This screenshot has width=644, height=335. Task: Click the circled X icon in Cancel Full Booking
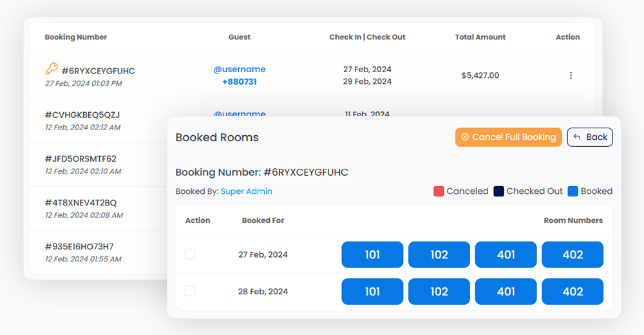click(465, 137)
